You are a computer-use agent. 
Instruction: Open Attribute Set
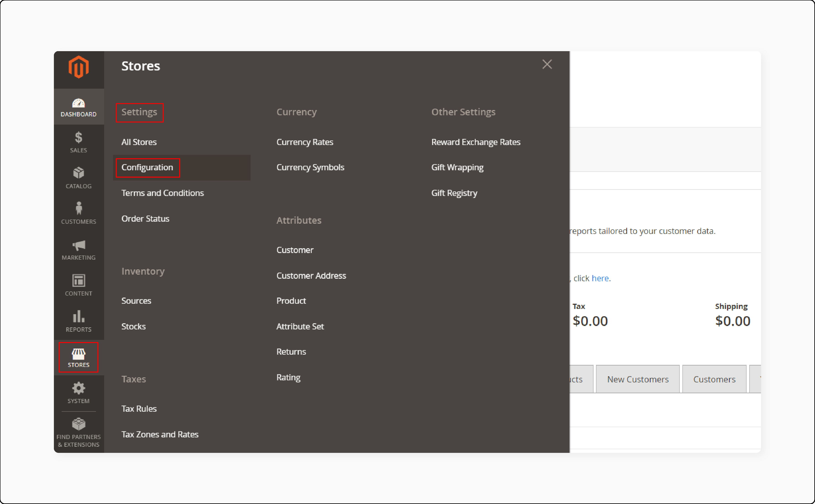click(300, 326)
